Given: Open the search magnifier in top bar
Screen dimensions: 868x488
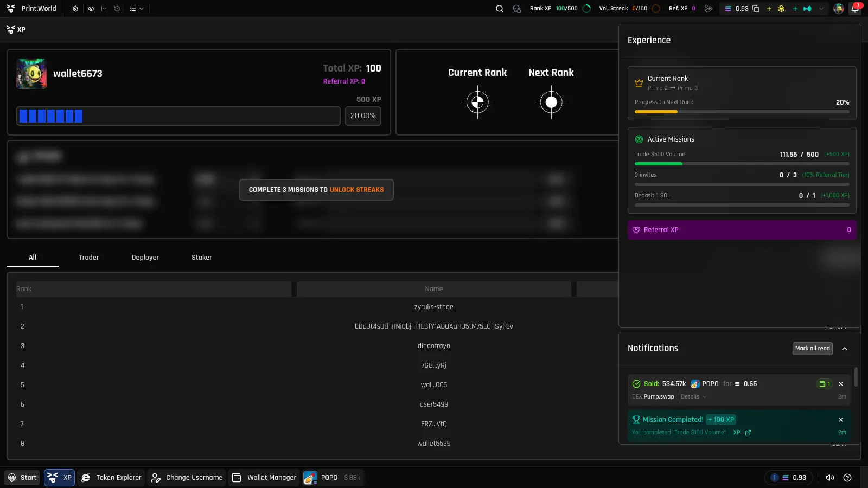Looking at the screenshot, I should [x=500, y=9].
